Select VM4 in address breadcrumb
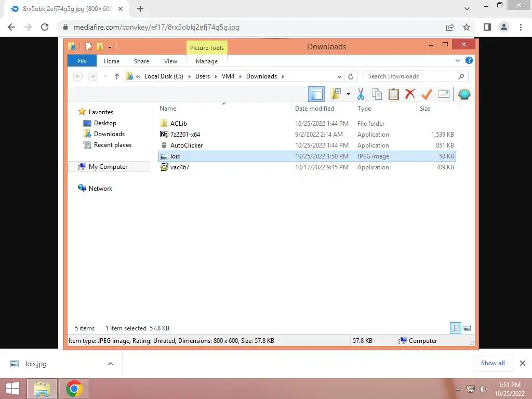 click(228, 76)
